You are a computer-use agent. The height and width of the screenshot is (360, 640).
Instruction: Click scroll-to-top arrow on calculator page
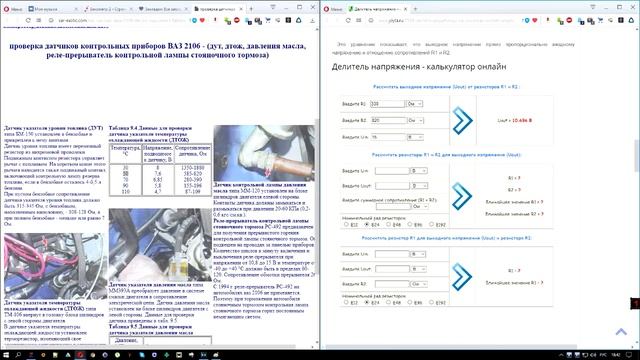(621, 331)
